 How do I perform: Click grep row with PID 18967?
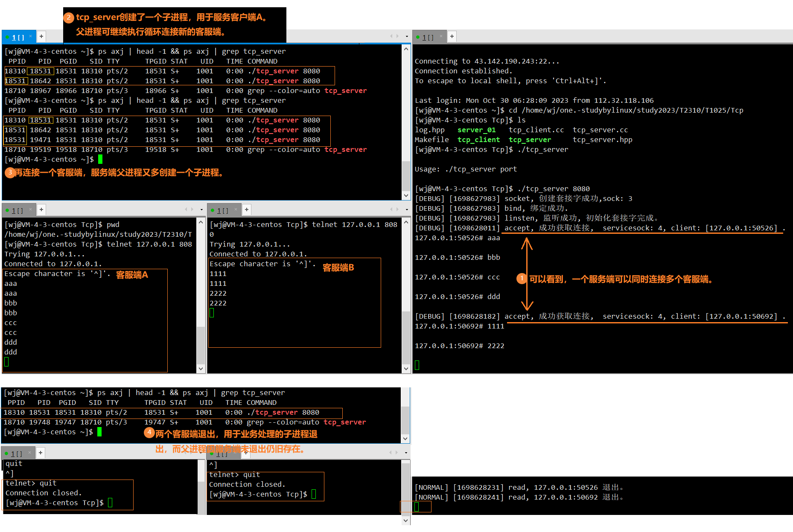(186, 90)
